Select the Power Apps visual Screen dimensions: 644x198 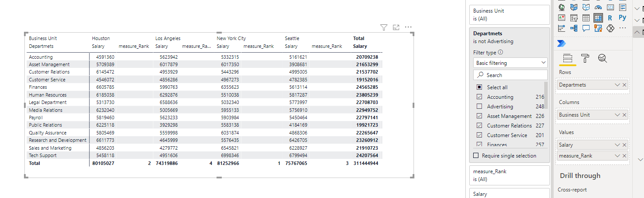tap(610, 28)
